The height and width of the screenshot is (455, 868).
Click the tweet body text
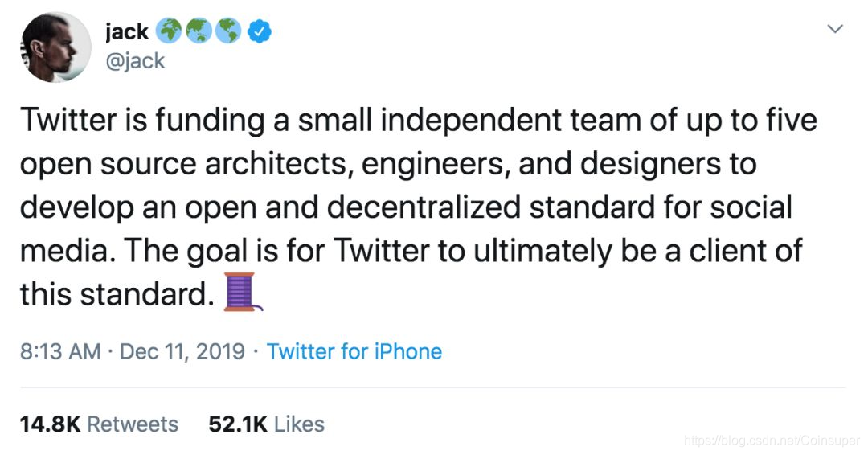click(419, 207)
